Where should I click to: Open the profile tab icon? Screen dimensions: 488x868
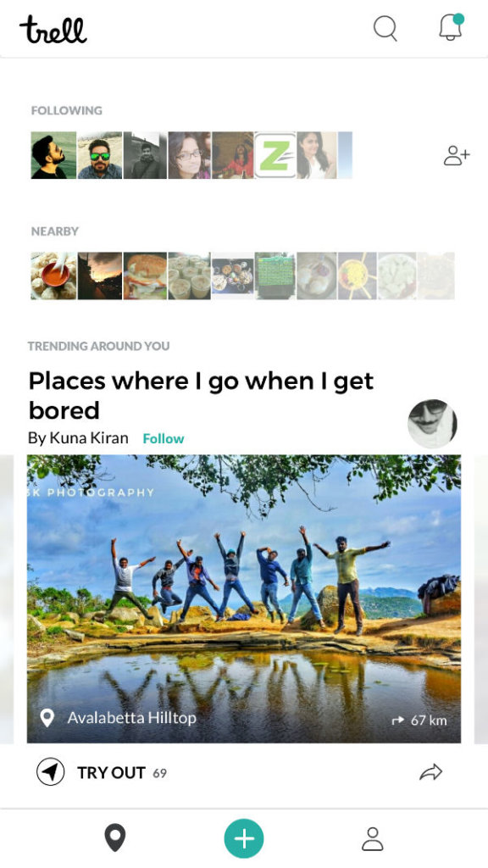373,838
